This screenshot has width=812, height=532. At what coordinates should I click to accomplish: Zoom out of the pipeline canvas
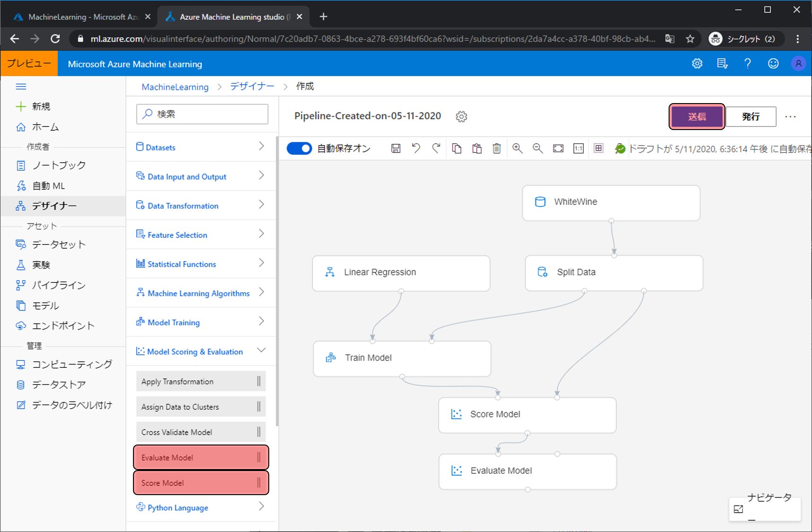[x=538, y=148]
